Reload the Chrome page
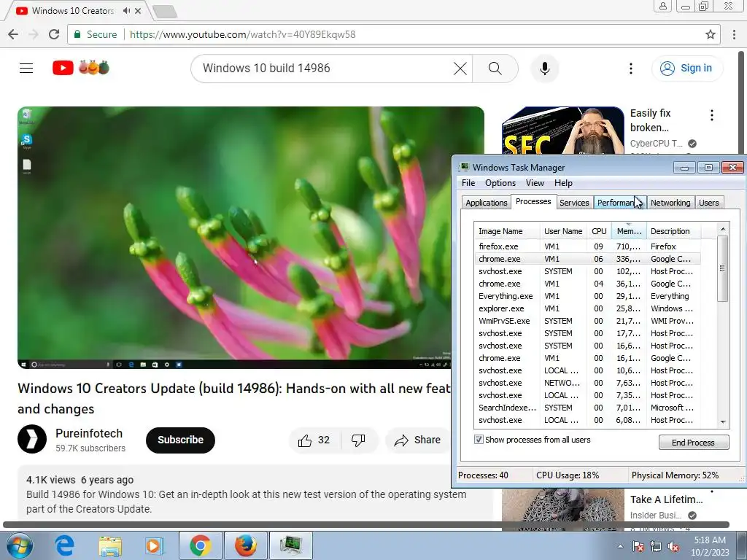 pos(54,34)
